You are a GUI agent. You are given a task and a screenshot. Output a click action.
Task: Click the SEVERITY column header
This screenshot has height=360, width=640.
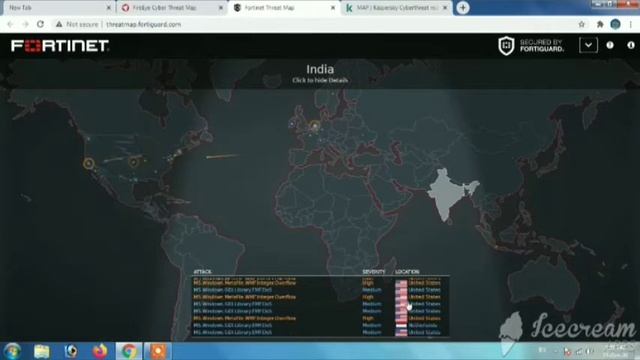coord(373,271)
